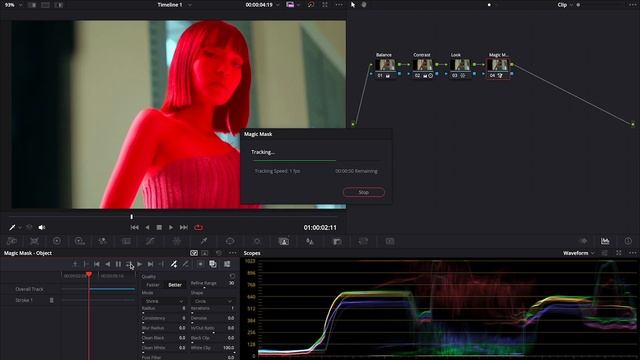Image resolution: width=640 pixels, height=360 pixels.
Task: Select Better quality option
Action: [x=175, y=285]
